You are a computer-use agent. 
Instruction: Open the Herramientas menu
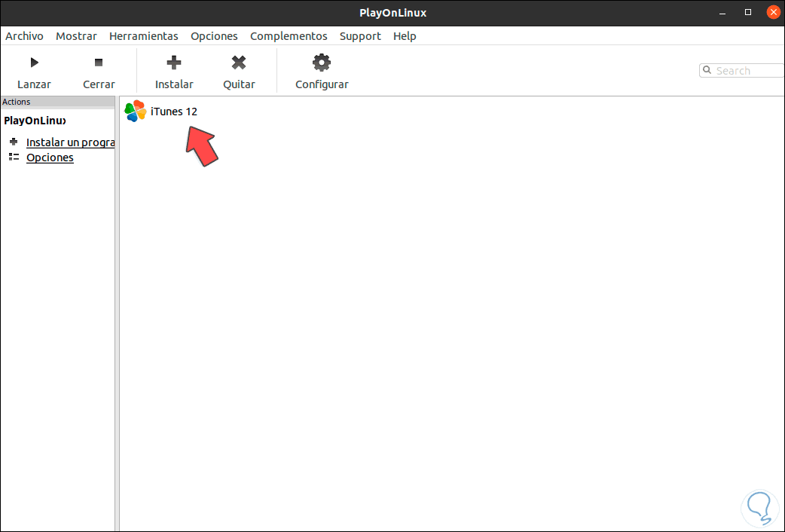pyautogui.click(x=144, y=36)
